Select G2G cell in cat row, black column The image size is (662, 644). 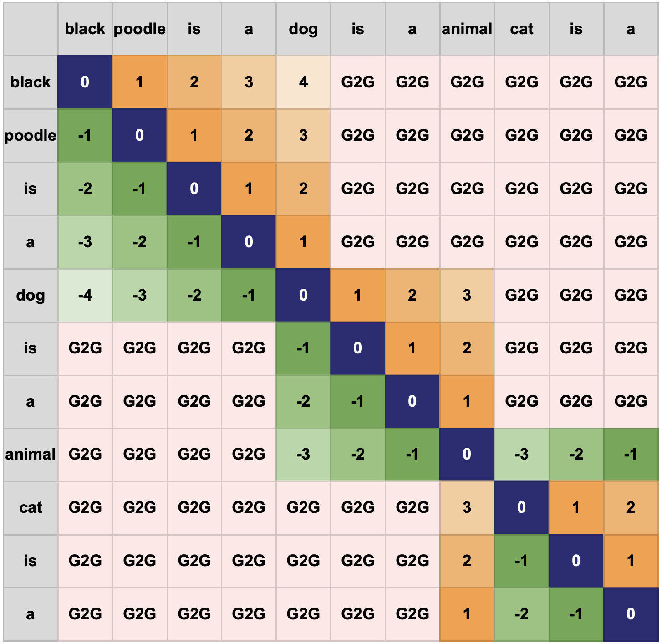pyautogui.click(x=85, y=508)
